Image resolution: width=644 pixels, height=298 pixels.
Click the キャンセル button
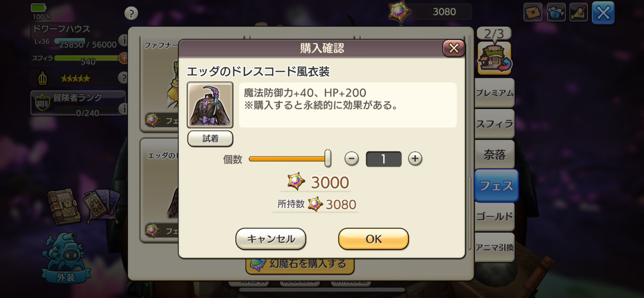coord(271,239)
